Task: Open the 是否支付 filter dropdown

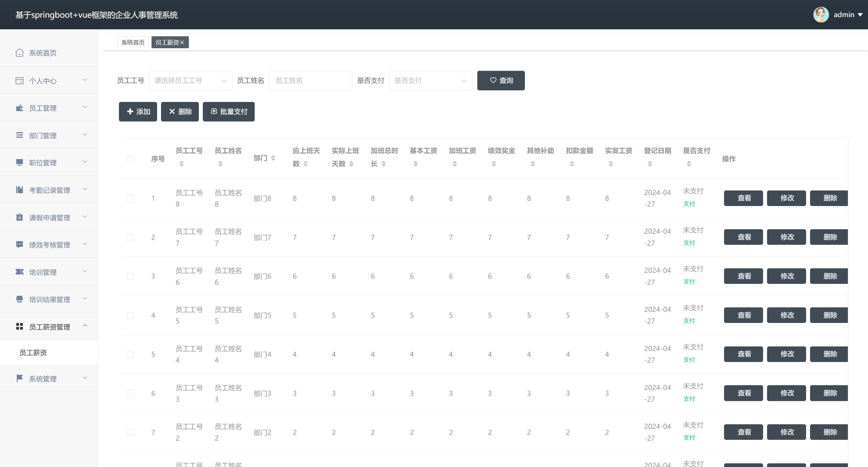Action: pyautogui.click(x=430, y=81)
